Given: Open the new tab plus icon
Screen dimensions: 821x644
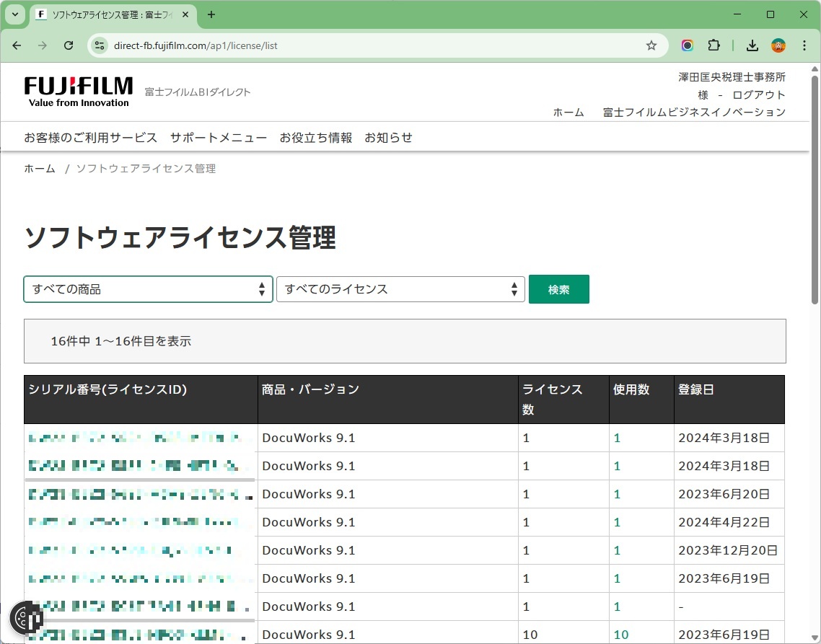Looking at the screenshot, I should pos(209,14).
